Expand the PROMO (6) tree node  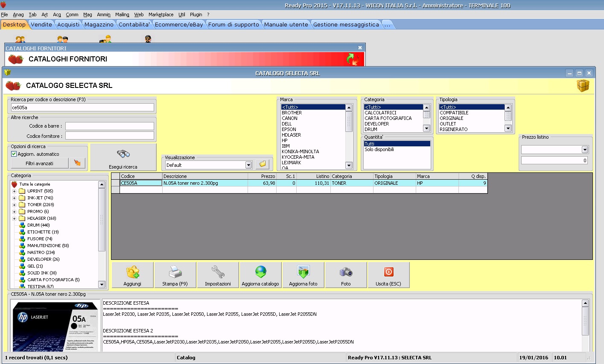click(x=14, y=212)
